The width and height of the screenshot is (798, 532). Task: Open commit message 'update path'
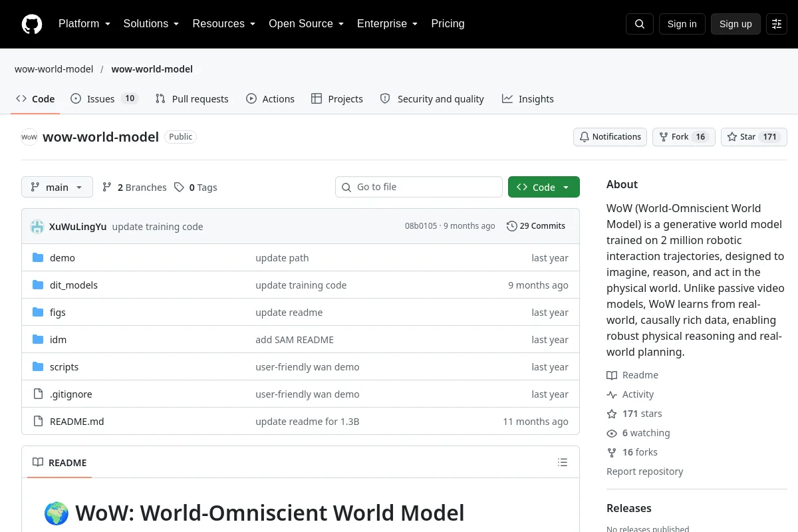pos(282,258)
